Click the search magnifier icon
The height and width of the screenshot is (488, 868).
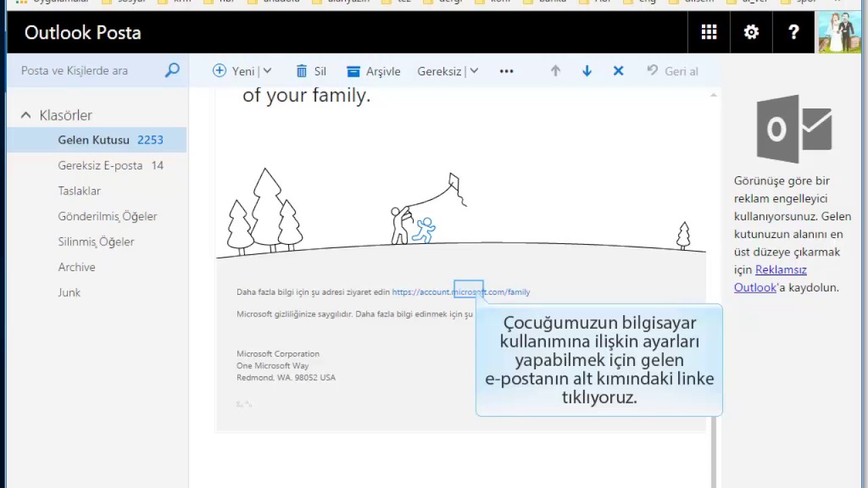tap(172, 70)
